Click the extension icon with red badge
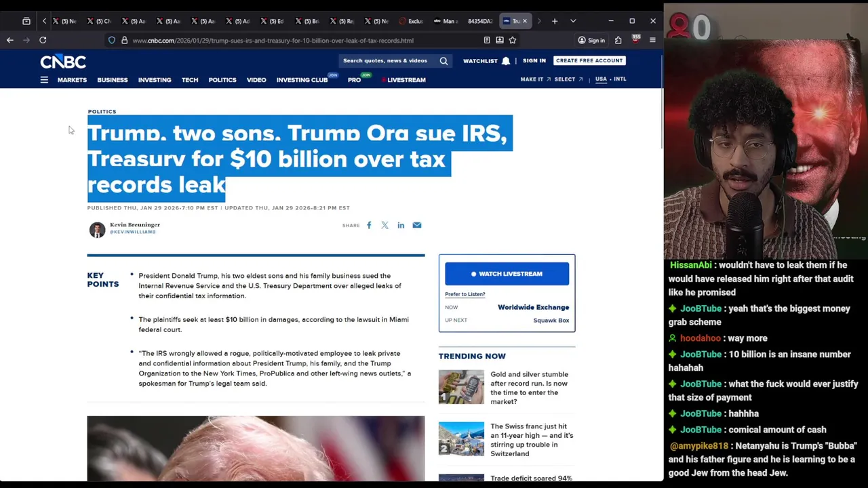 tap(635, 39)
